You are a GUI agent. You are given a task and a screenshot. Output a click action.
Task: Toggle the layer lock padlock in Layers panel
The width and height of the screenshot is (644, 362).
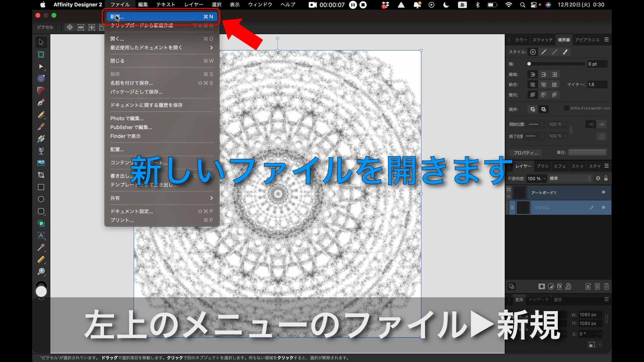coord(606,179)
